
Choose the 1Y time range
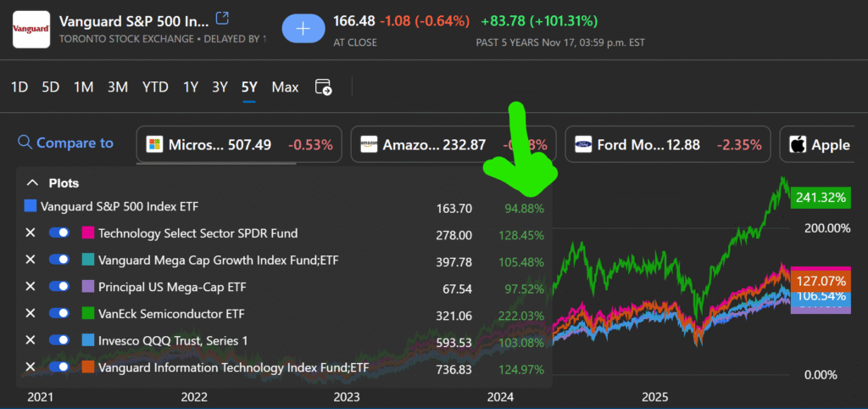coord(191,87)
